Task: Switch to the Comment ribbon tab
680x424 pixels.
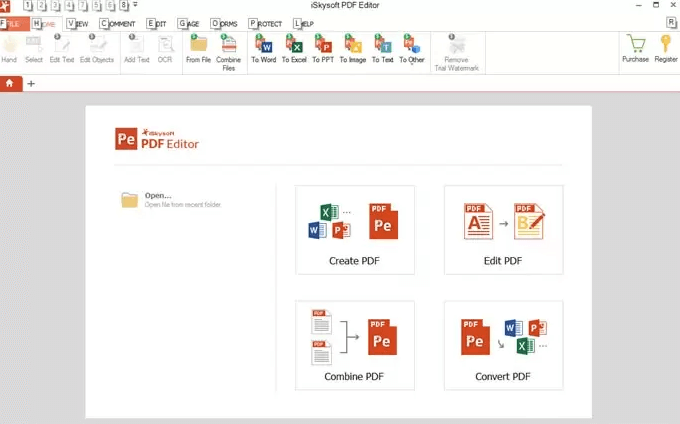Action: 118,23
